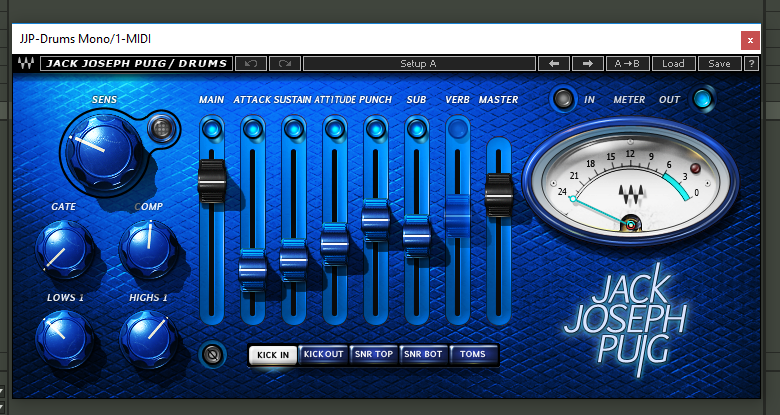Click the HIGHS 1 knob
The width and height of the screenshot is (780, 415).
coord(149,339)
